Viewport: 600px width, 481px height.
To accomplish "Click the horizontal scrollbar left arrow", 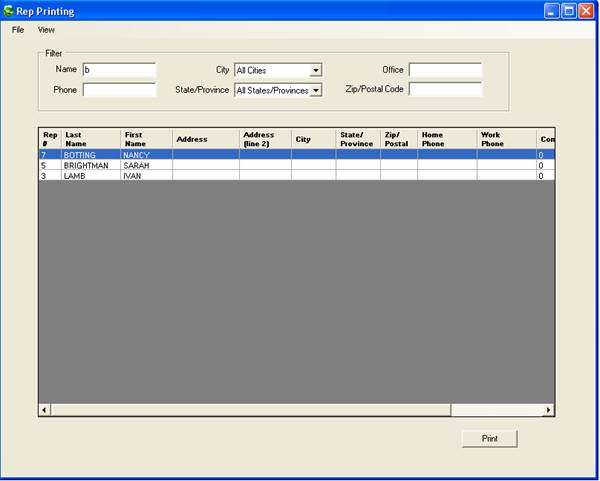I will 44,410.
